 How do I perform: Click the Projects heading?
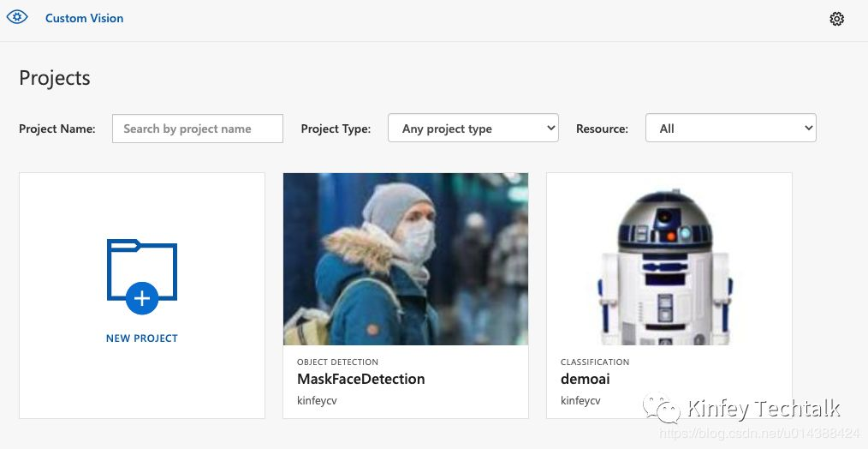click(54, 78)
